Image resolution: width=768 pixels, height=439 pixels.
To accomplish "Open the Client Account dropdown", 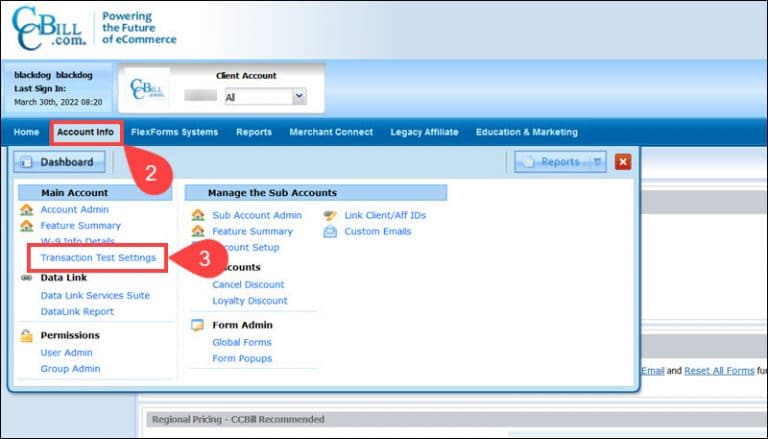I will click(x=298, y=97).
